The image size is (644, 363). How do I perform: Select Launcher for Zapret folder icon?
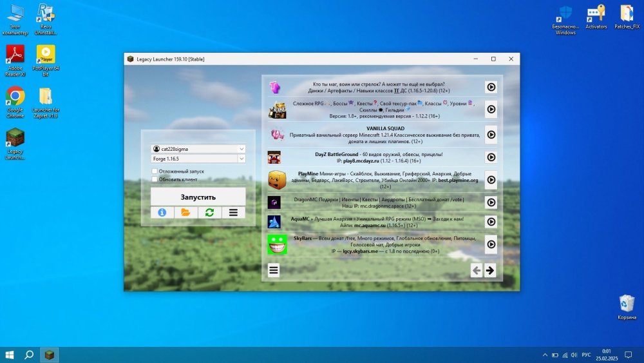pos(46,103)
